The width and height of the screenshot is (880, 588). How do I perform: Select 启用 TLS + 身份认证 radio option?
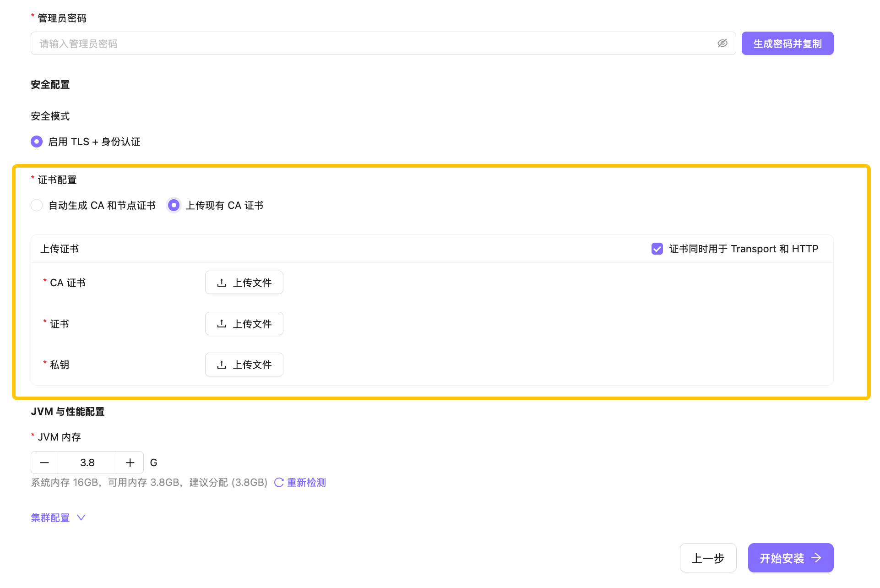(37, 142)
